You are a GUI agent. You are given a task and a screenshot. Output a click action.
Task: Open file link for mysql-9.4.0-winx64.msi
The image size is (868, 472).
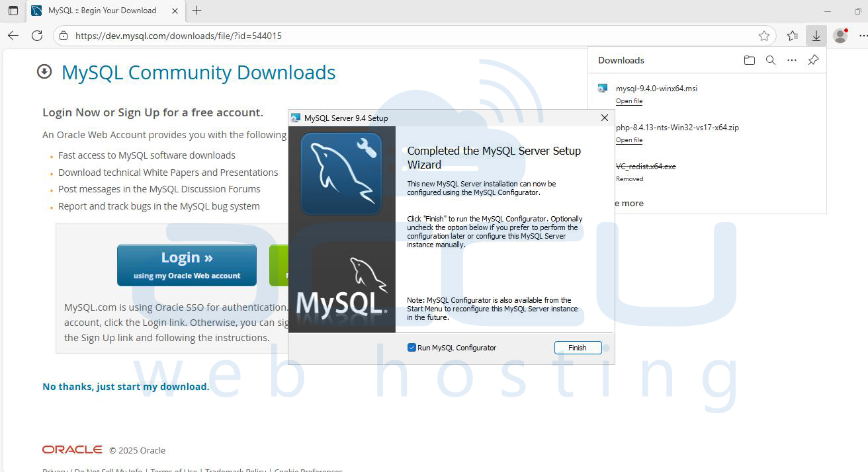[x=629, y=101]
